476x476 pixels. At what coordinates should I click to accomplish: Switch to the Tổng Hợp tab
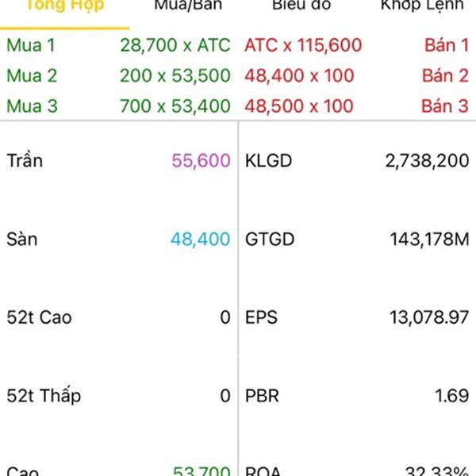65,6
